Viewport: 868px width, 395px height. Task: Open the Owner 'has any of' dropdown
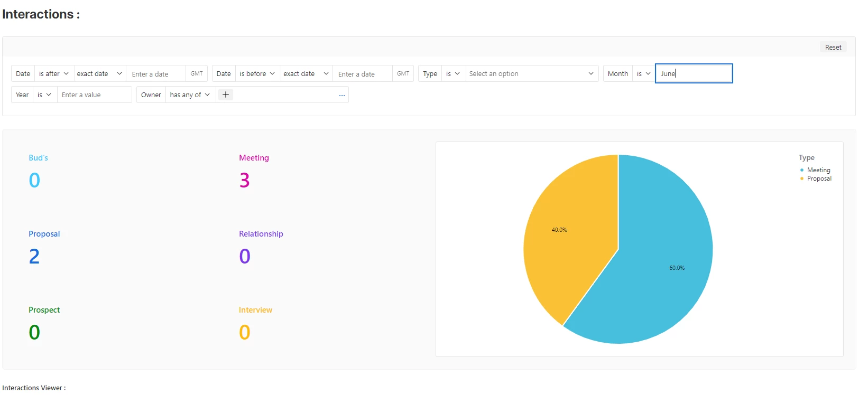[190, 95]
